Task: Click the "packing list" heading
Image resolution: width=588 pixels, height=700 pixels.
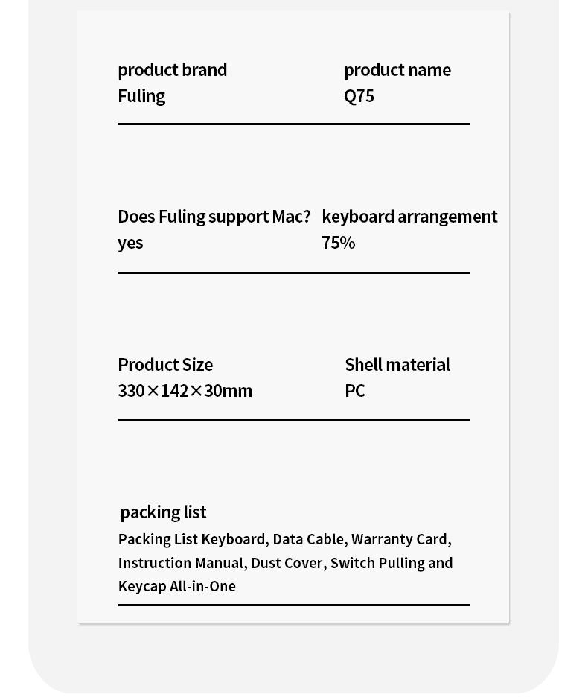Action: [163, 512]
